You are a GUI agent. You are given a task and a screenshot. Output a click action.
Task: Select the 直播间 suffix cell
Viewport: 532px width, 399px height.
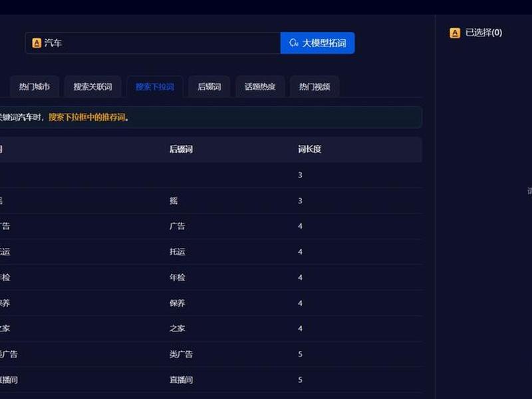181,380
